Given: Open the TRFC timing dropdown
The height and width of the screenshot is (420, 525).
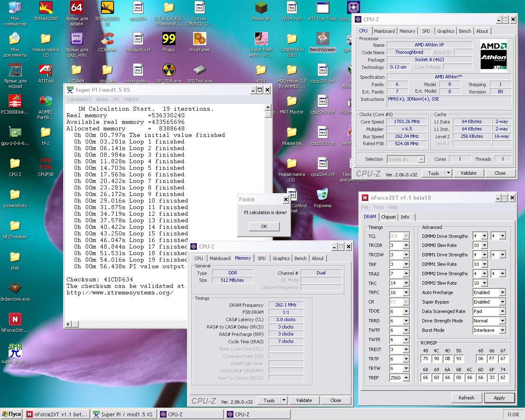Looking at the screenshot, I should click(406, 293).
